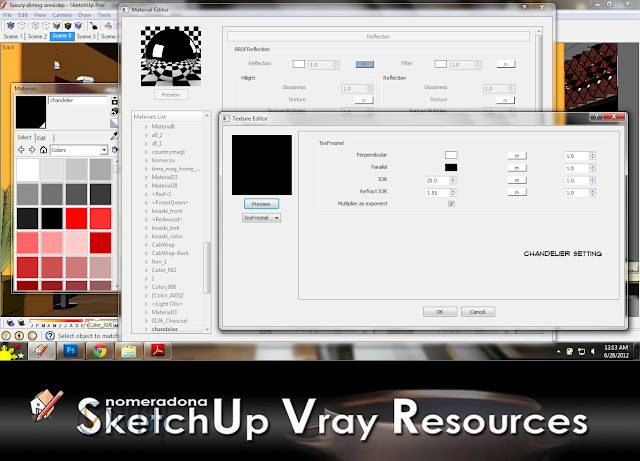Open the TexFresnel texture type dropdown
This screenshot has height=461, width=640.
[x=262, y=218]
